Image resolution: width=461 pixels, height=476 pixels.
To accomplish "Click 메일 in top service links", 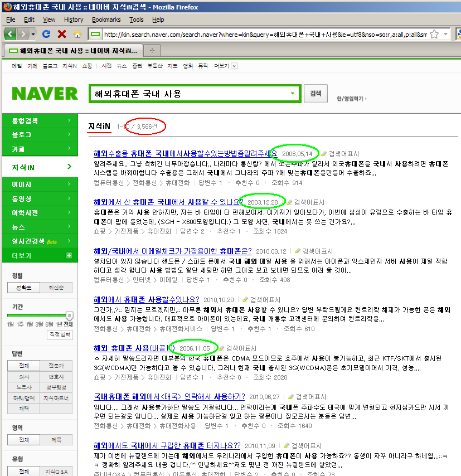I will pos(17,66).
